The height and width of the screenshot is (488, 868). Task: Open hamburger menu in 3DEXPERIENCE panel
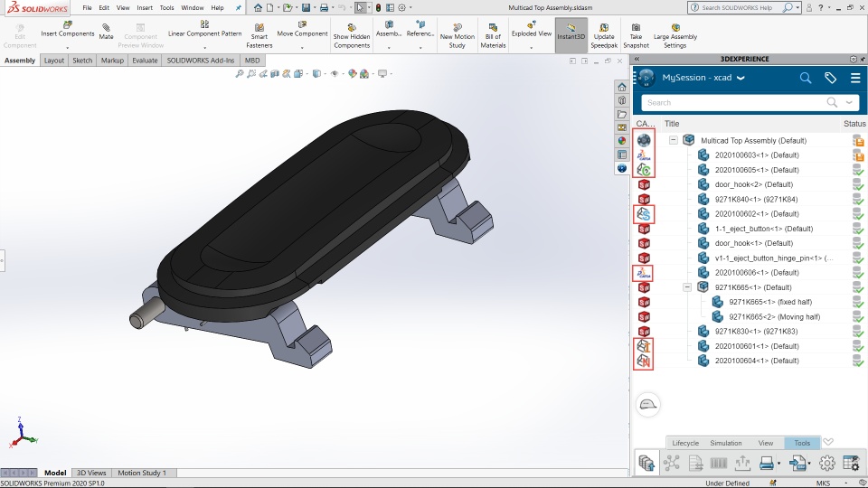coord(855,78)
